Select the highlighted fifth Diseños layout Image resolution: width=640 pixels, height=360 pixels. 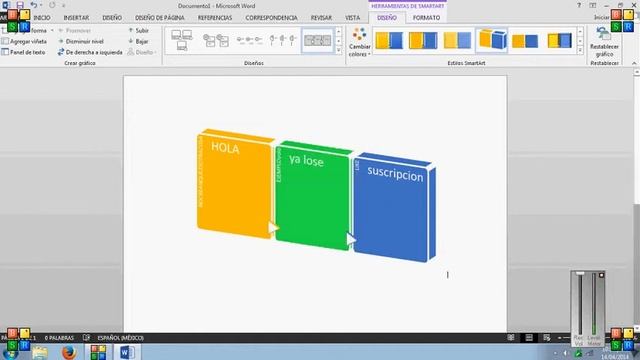tap(317, 40)
